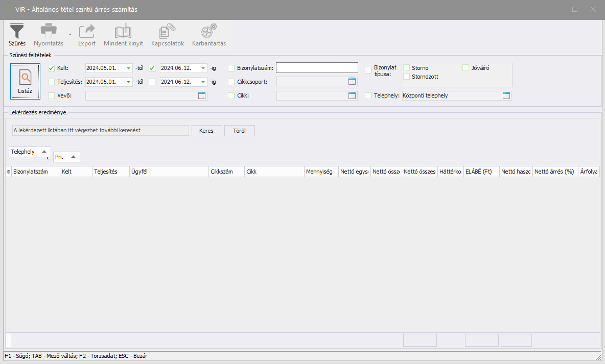Enable the Jóváíró checkbox
Screen dimensions: 605x364
[x=466, y=68]
